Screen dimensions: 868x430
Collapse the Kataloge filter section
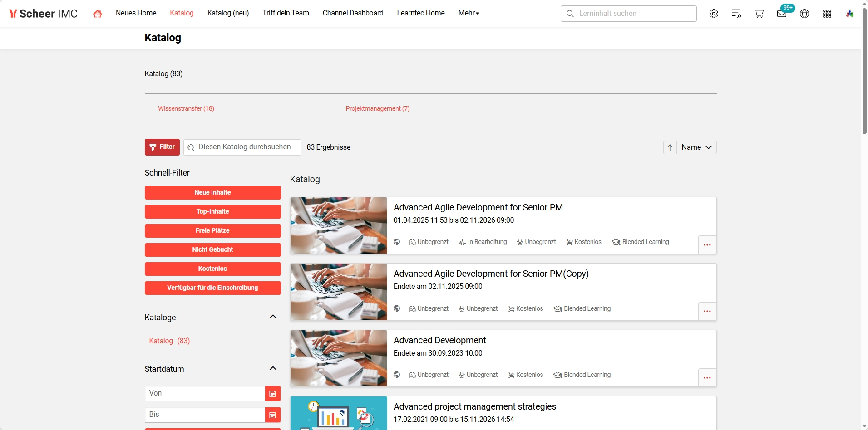pyautogui.click(x=273, y=317)
